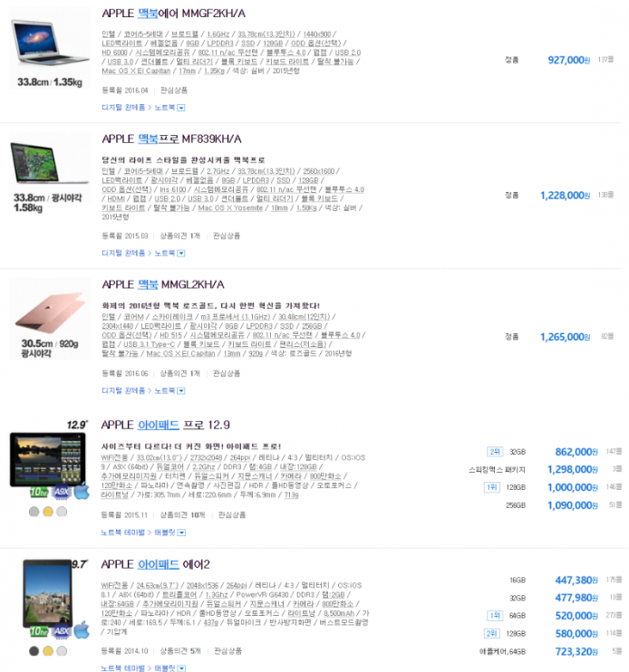This screenshot has width=629, height=672.
Task: Select the black color swatch under iPad Air 2
Action: (x=34, y=650)
